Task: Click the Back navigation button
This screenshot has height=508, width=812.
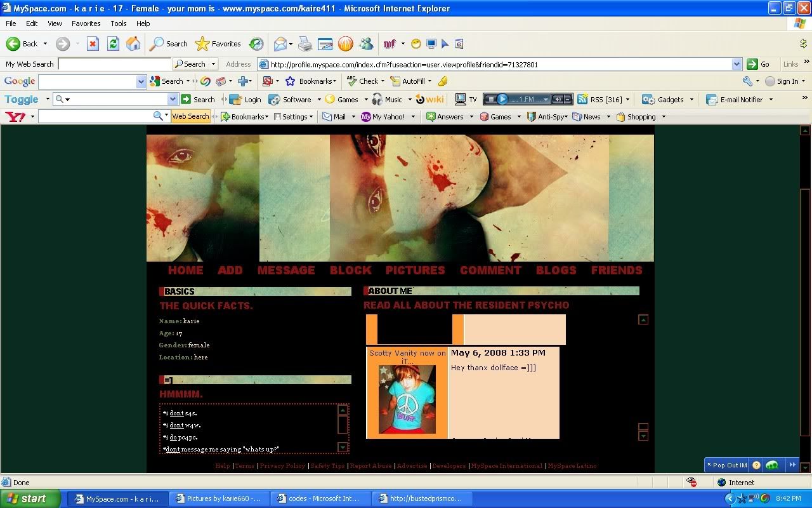Action: 22,44
